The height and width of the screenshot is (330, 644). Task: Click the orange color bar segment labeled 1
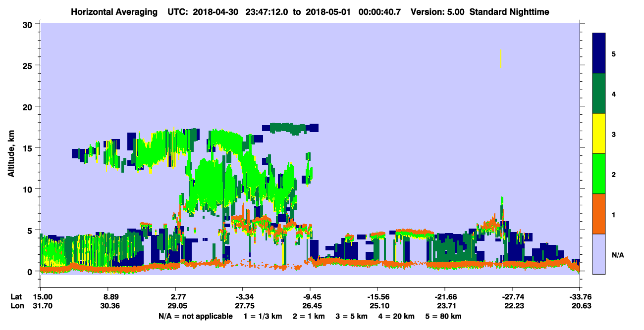pos(599,214)
